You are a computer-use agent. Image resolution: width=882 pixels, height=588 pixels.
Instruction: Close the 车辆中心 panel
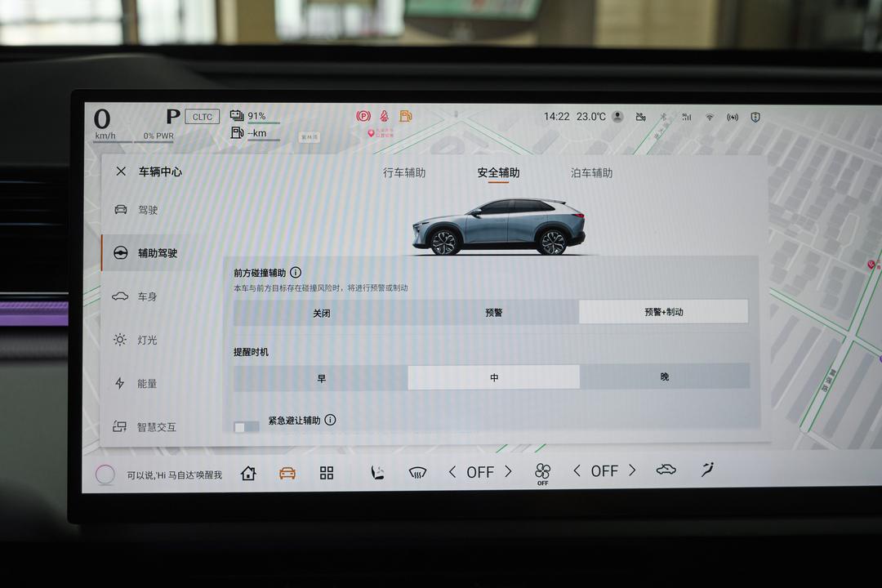pyautogui.click(x=121, y=171)
